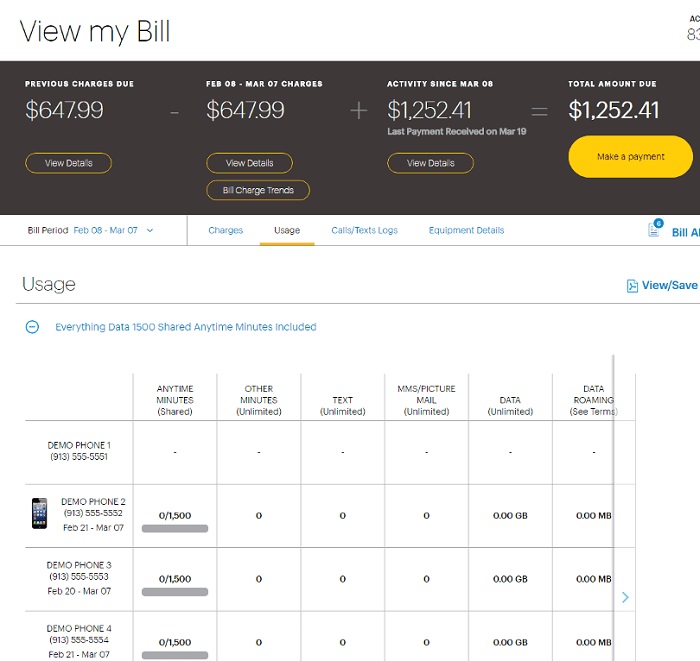
Task: Open the Equipment Details tab
Action: 467,230
